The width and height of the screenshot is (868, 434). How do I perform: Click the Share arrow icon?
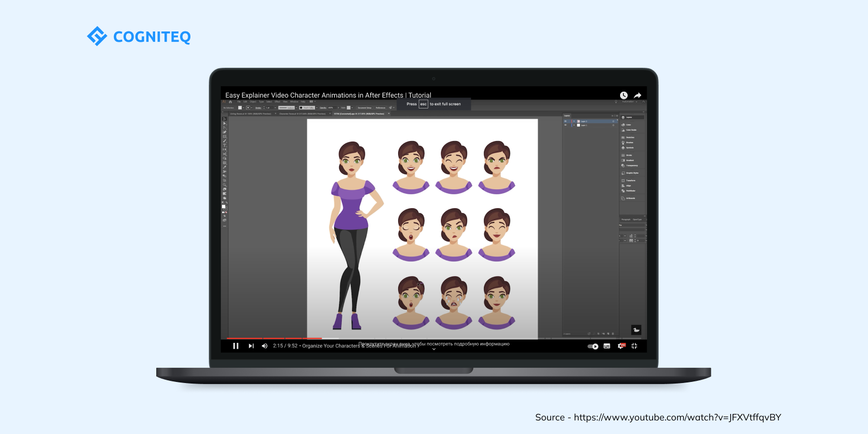click(x=637, y=95)
